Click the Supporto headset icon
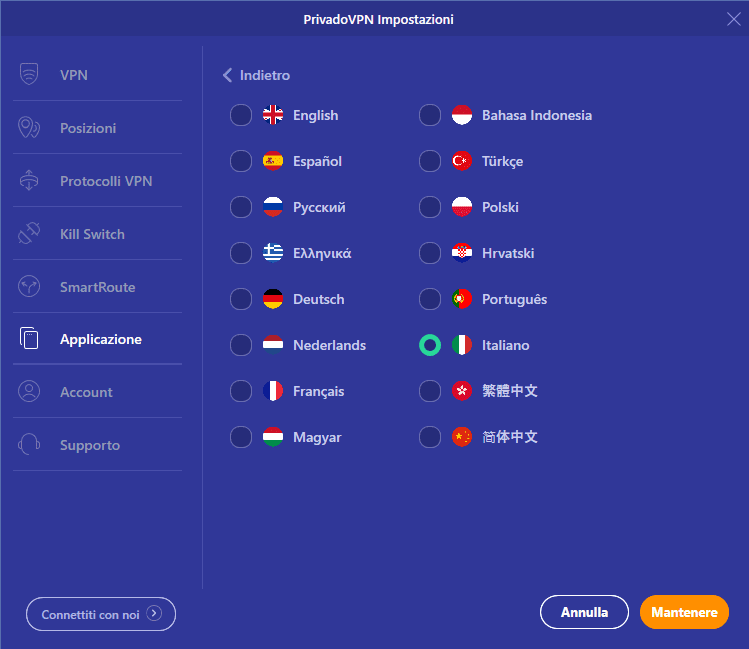Screen dimensions: 749x649 coord(29,444)
